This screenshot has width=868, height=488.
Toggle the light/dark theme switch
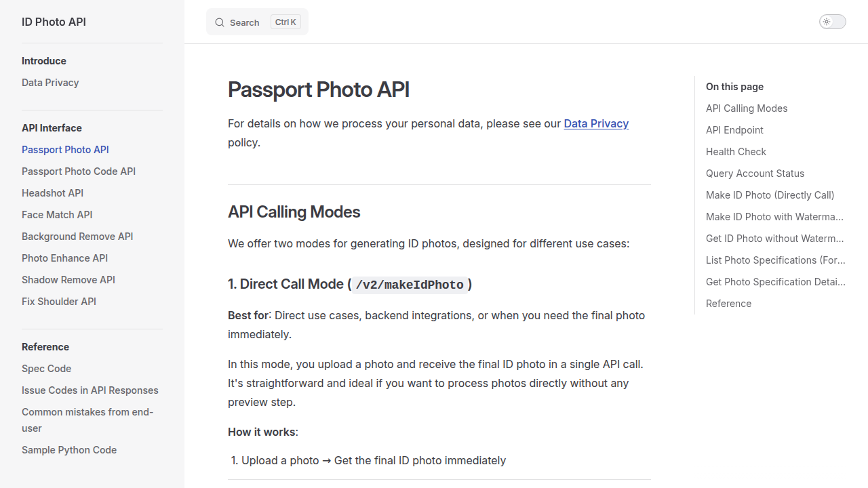(x=833, y=22)
